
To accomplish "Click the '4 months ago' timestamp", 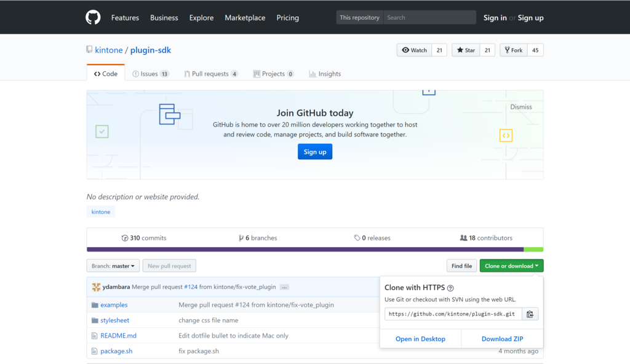I will pos(518,351).
